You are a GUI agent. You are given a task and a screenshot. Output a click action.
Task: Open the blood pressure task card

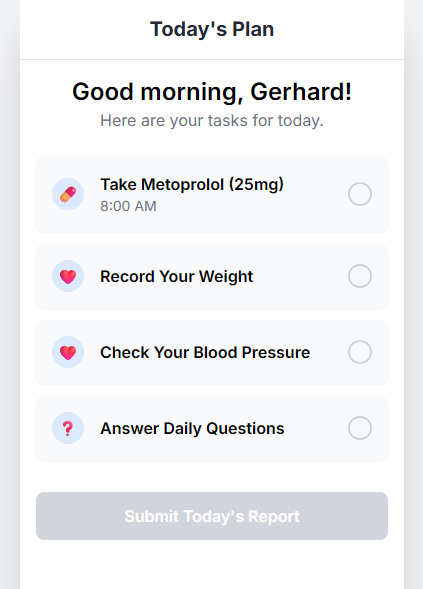tap(212, 352)
